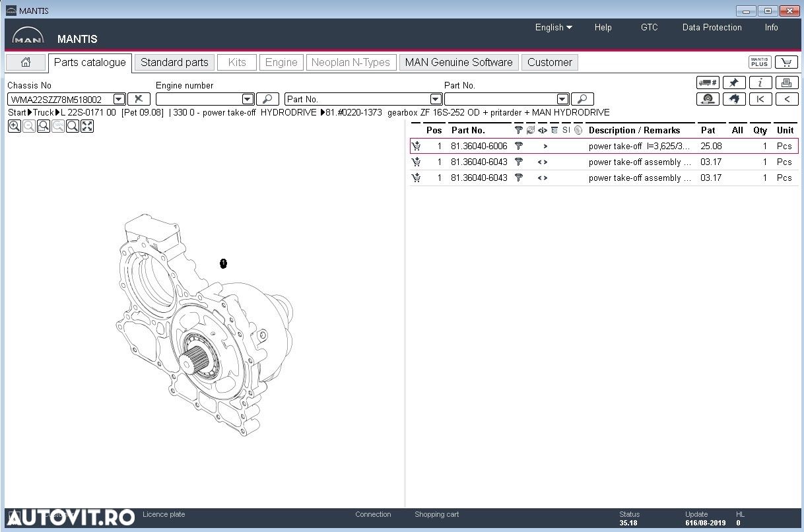Select the zoom-to-area magnifier tool
This screenshot has width=804, height=532.
pos(43,126)
